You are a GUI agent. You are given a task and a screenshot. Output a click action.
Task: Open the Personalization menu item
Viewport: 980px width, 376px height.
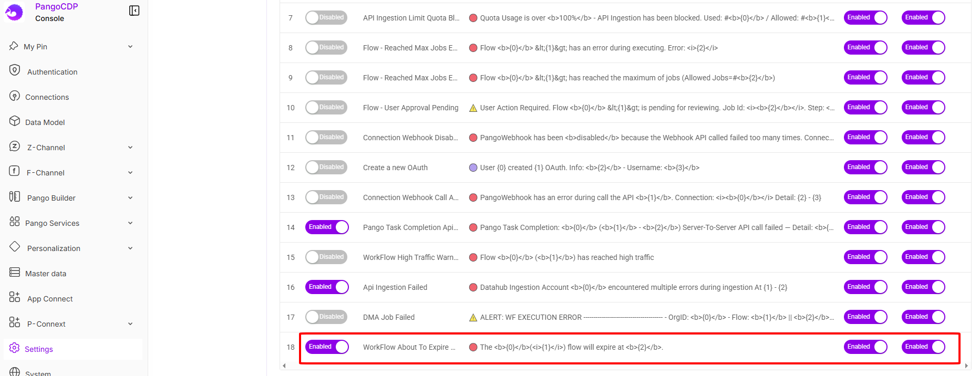pyautogui.click(x=54, y=248)
